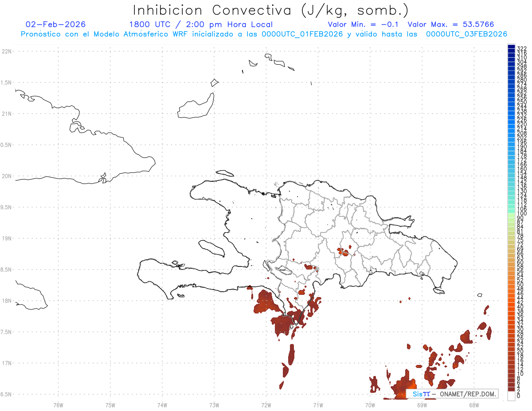Screen dimensions: 532x411
Task: Click the '69W' longitude label
Action: pyautogui.click(x=422, y=405)
